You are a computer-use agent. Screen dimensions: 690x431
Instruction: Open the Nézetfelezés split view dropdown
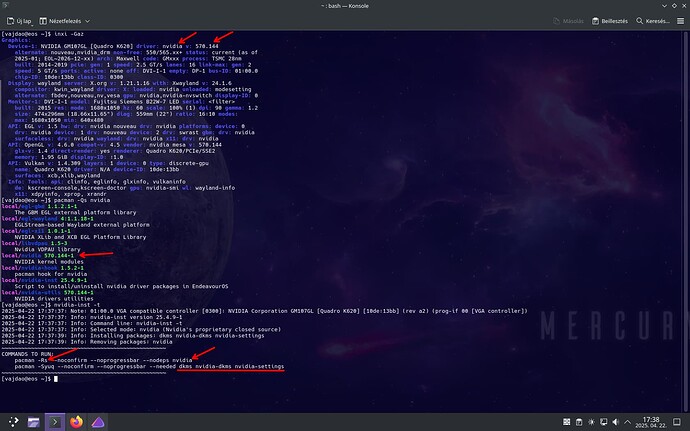pyautogui.click(x=64, y=21)
